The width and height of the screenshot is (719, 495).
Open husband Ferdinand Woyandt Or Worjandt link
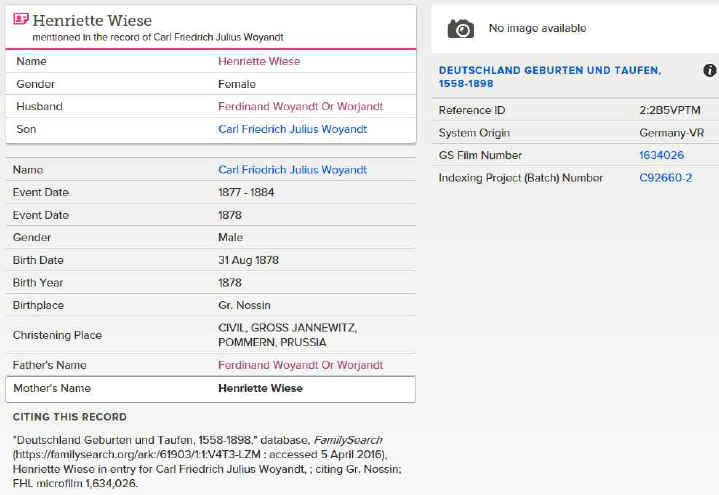[x=300, y=106]
